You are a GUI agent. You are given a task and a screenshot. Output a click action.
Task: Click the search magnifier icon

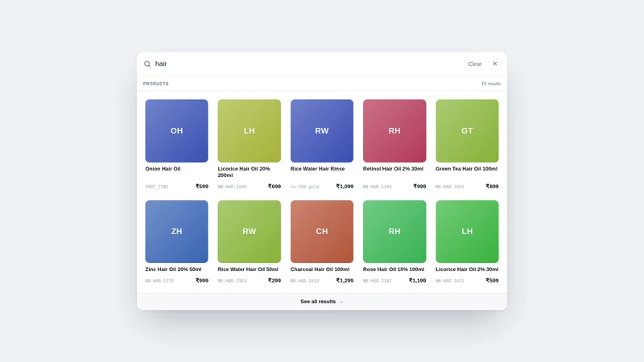(147, 64)
